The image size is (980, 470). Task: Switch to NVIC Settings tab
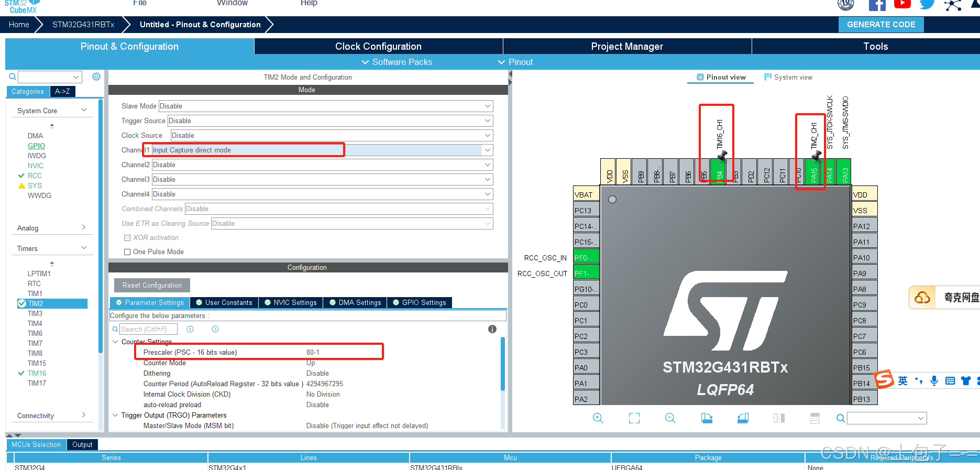pyautogui.click(x=290, y=302)
